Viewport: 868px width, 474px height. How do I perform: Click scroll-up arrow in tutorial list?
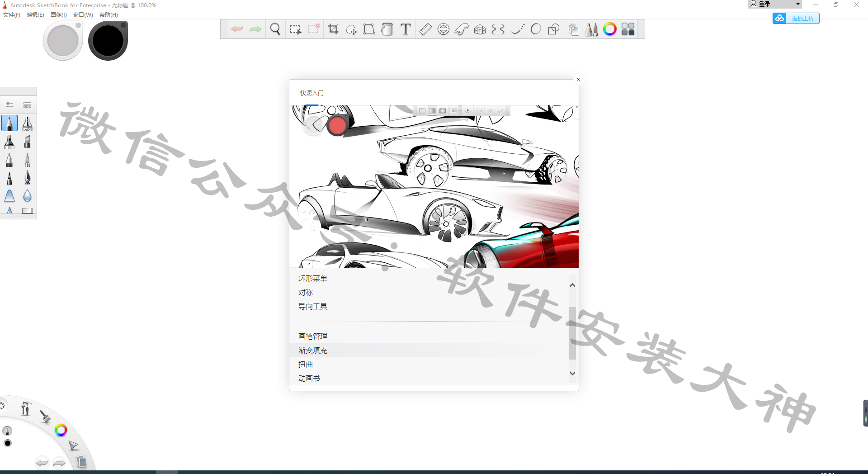point(572,285)
